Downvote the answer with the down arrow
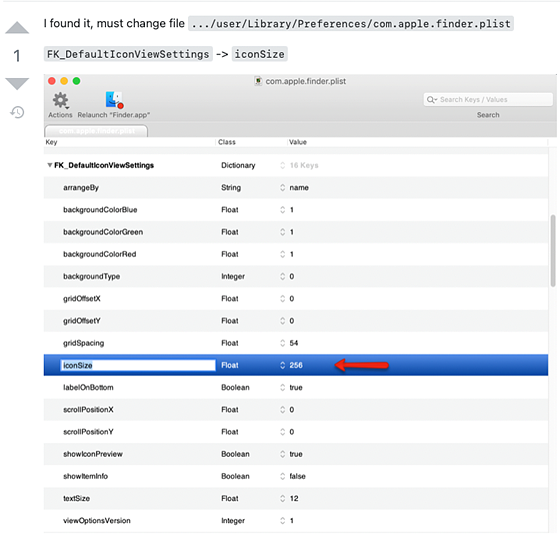Viewport: 560px width, 537px height. (x=17, y=84)
